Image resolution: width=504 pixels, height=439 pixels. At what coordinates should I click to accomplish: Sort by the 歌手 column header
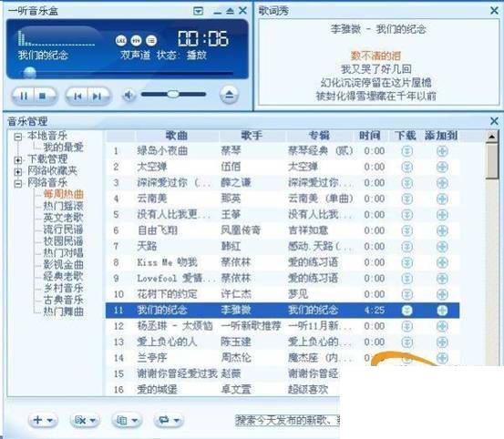(x=252, y=136)
